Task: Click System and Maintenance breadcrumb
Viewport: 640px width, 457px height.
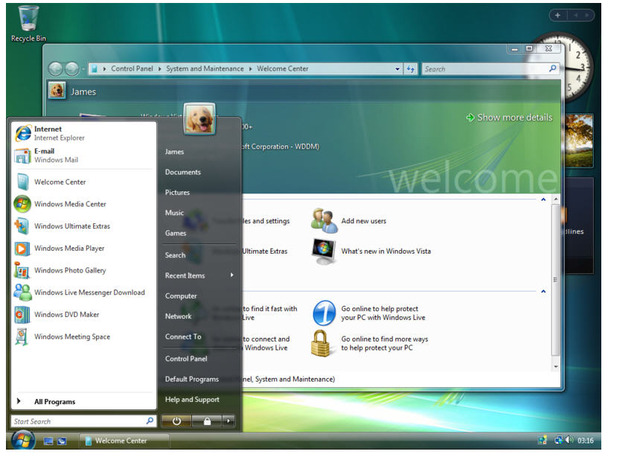Action: [x=205, y=69]
